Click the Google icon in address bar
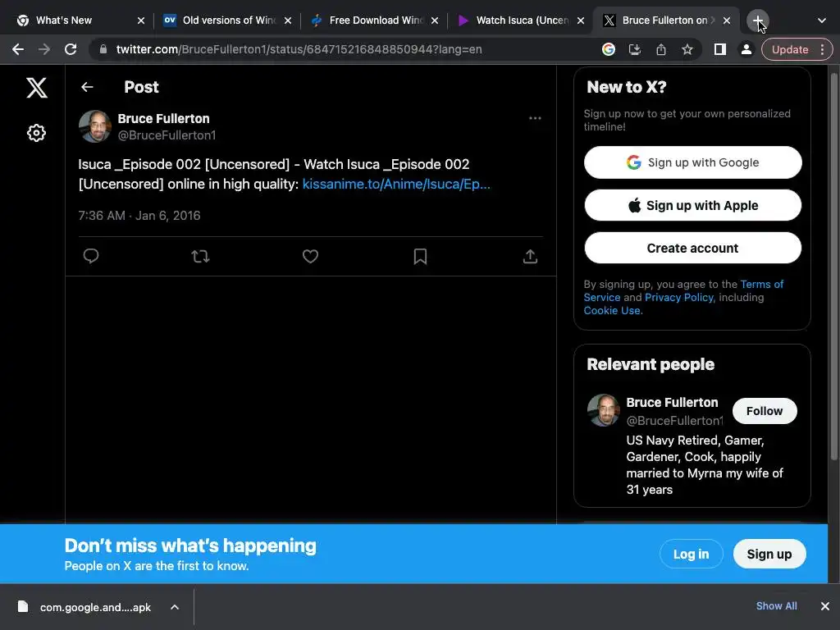This screenshot has height=630, width=840. click(609, 49)
